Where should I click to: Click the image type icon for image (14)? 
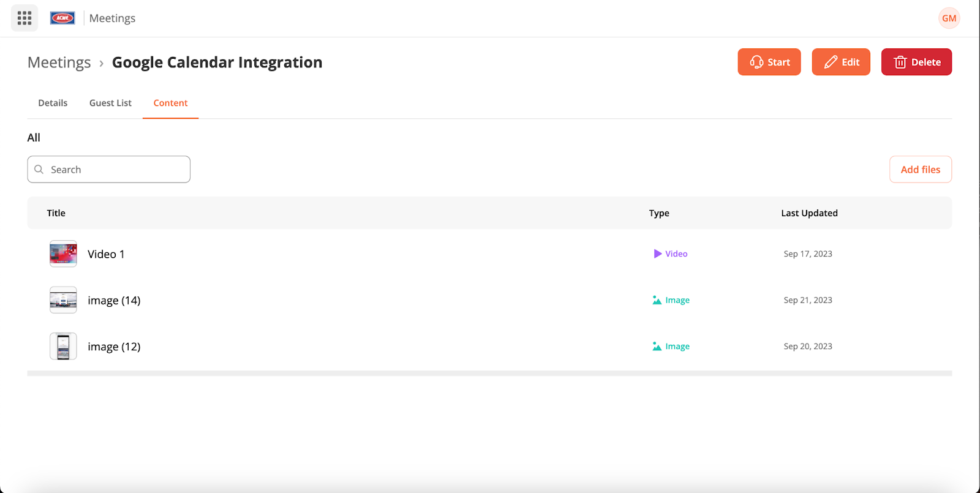pos(657,300)
